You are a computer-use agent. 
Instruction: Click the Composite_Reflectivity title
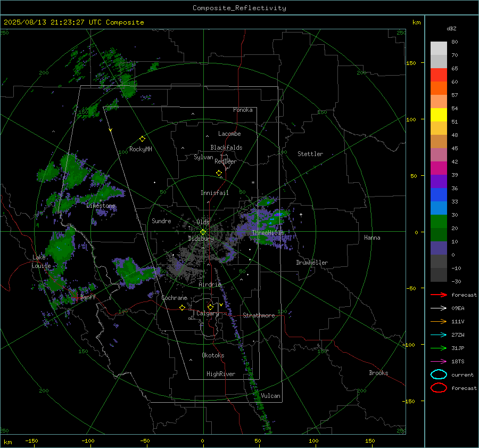[240, 8]
